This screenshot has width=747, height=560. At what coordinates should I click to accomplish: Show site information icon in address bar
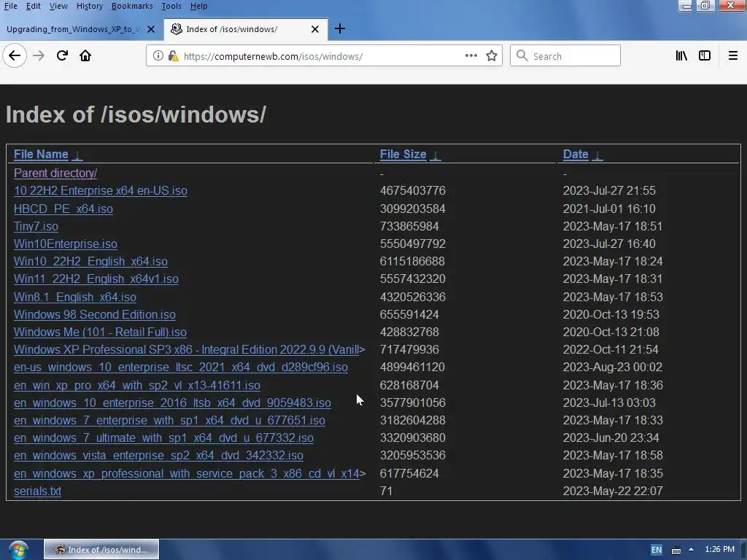click(x=158, y=55)
